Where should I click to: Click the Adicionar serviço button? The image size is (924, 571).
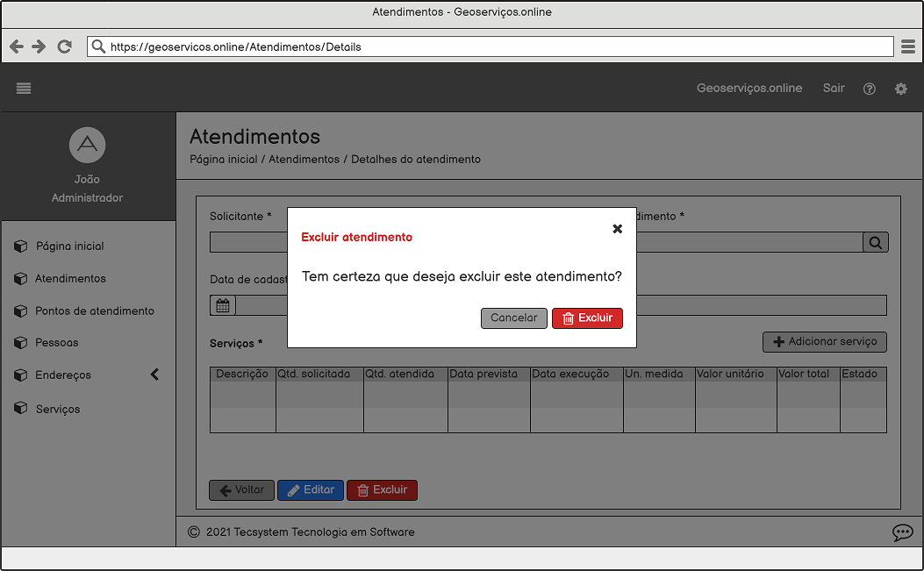(x=825, y=342)
